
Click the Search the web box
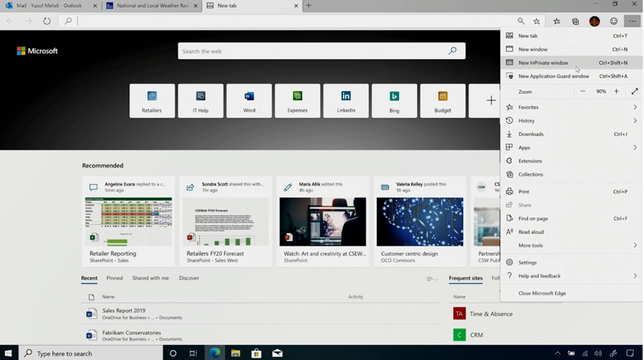(x=314, y=52)
